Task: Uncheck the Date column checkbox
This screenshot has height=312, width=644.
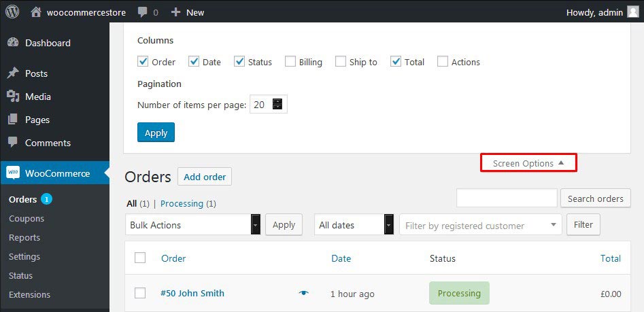Action: coord(193,62)
